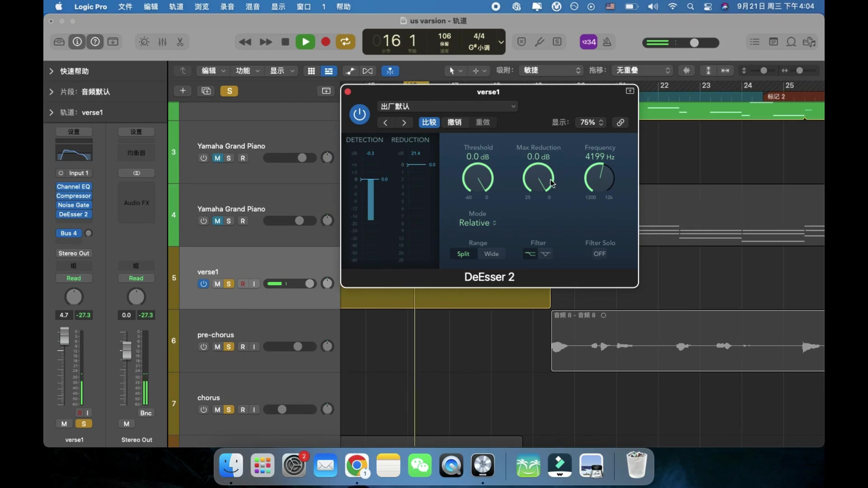The image size is (868, 488).
Task: Open the List Editors icon top right
Action: point(755,42)
